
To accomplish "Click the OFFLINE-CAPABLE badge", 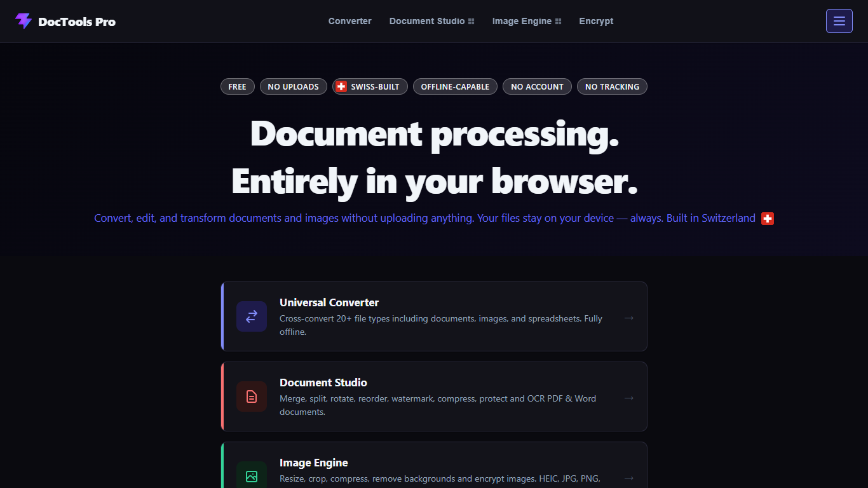I will (455, 86).
